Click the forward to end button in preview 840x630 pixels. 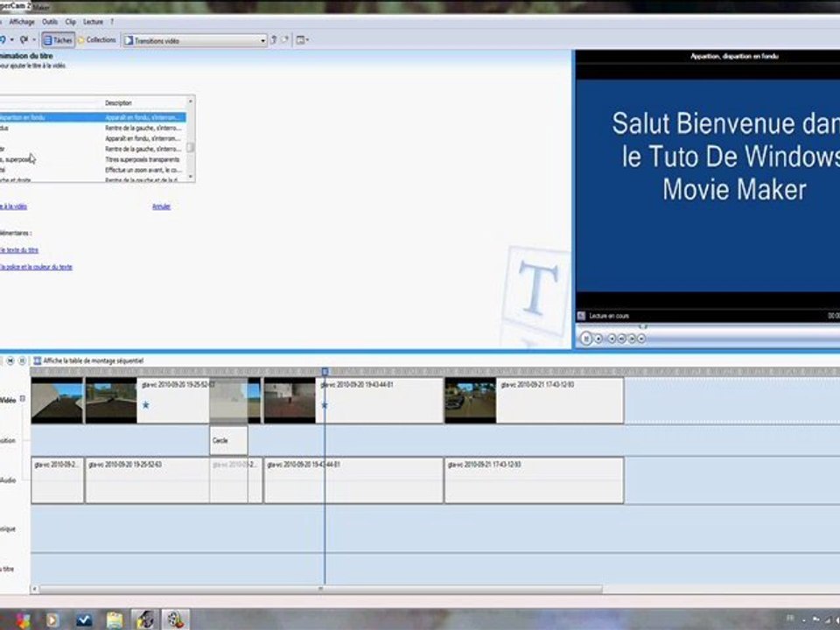[x=641, y=339]
